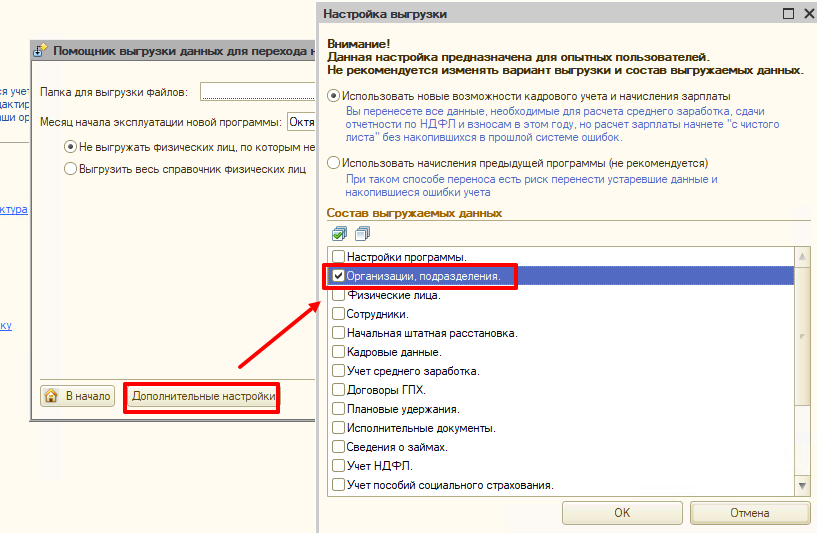Open Дополнительные настройки
Viewport: 817px width, 533px height.
203,396
